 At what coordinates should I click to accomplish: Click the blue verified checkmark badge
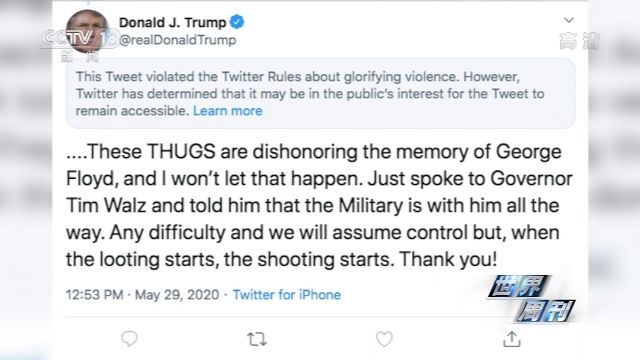coord(237,22)
